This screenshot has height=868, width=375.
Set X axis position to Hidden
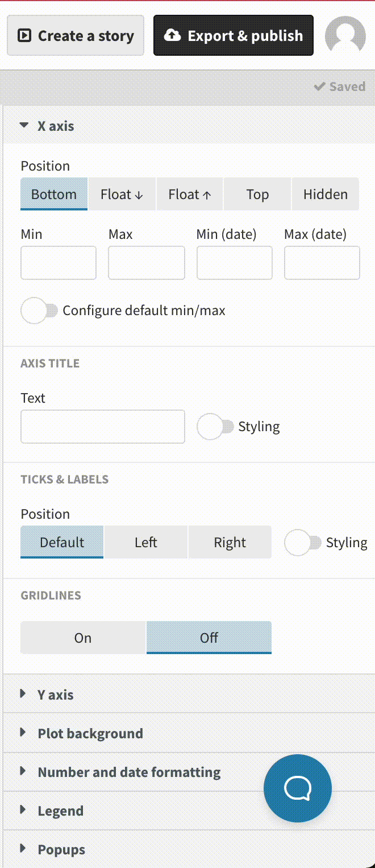coord(326,194)
